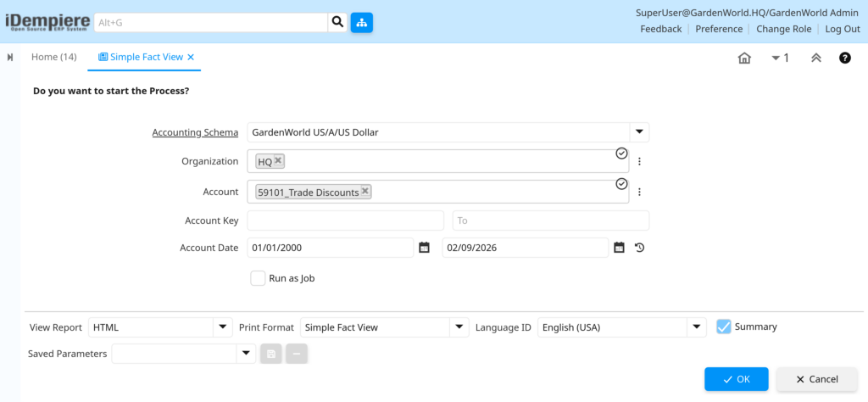Enable the Run as Job checkbox

[258, 278]
